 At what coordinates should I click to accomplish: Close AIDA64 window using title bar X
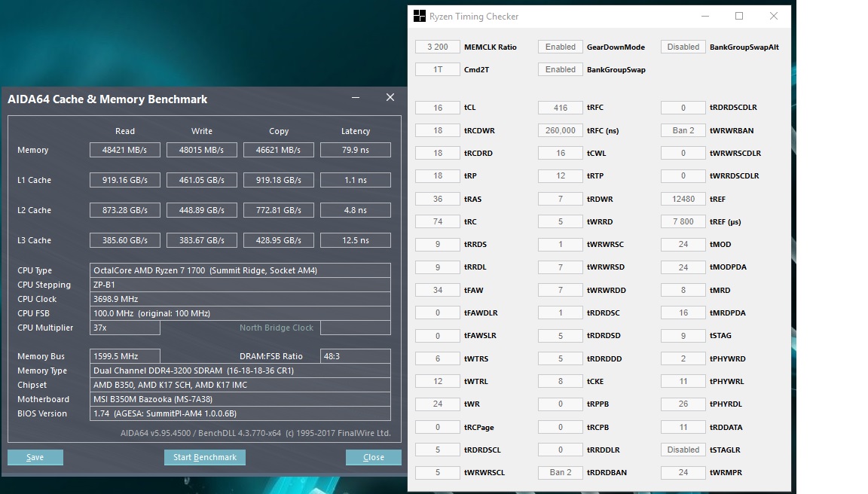point(390,97)
